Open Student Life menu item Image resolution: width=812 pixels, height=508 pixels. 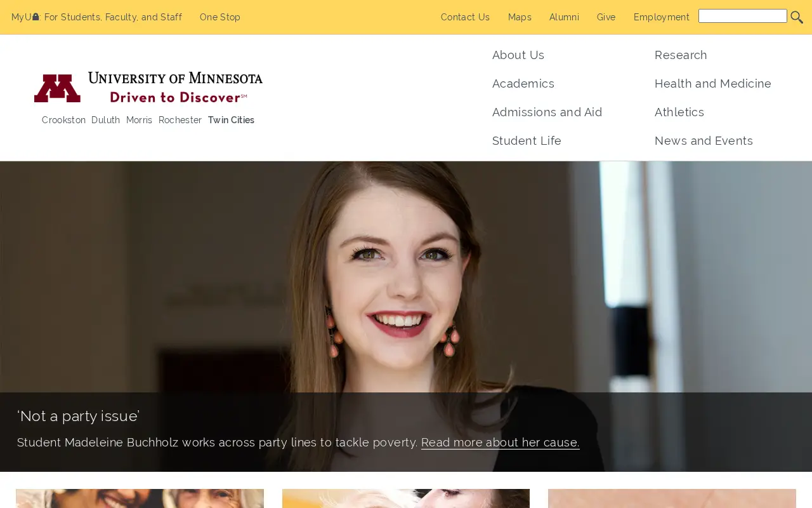[x=527, y=141]
